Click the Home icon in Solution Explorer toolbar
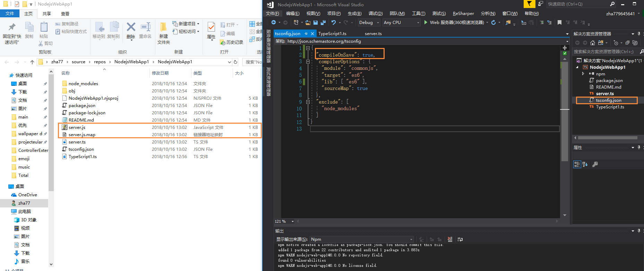 (593, 43)
